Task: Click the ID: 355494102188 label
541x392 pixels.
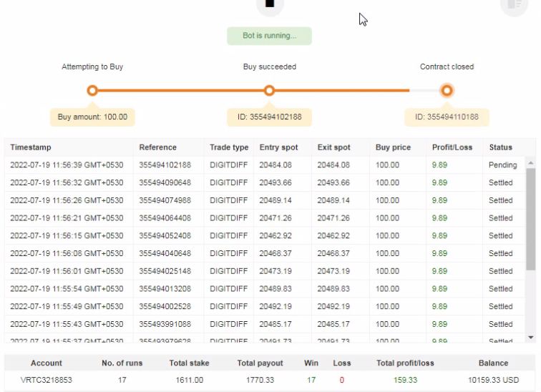Action: coord(269,117)
